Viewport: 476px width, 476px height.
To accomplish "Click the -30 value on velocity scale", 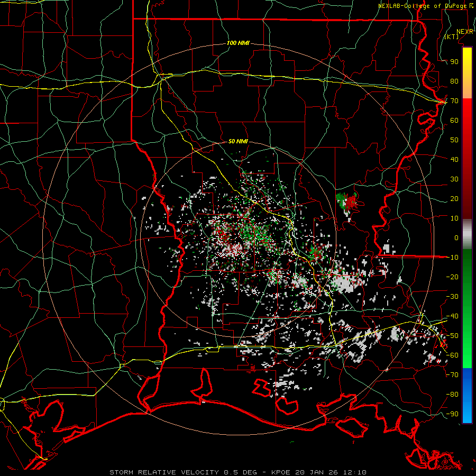I will pos(452,297).
